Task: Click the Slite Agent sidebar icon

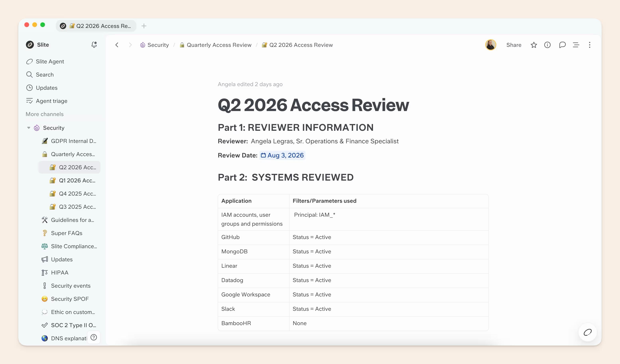Action: click(30, 61)
